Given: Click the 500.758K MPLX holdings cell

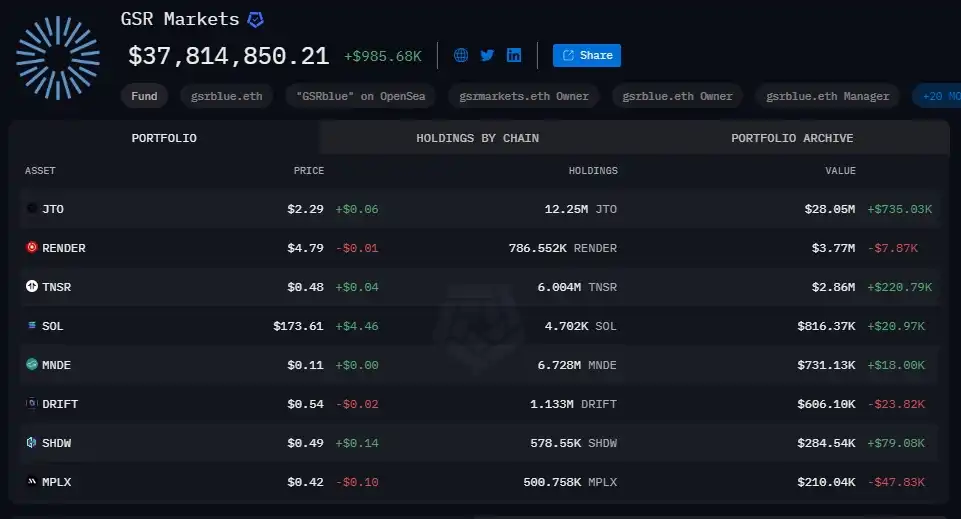Looking at the screenshot, I should [570, 482].
